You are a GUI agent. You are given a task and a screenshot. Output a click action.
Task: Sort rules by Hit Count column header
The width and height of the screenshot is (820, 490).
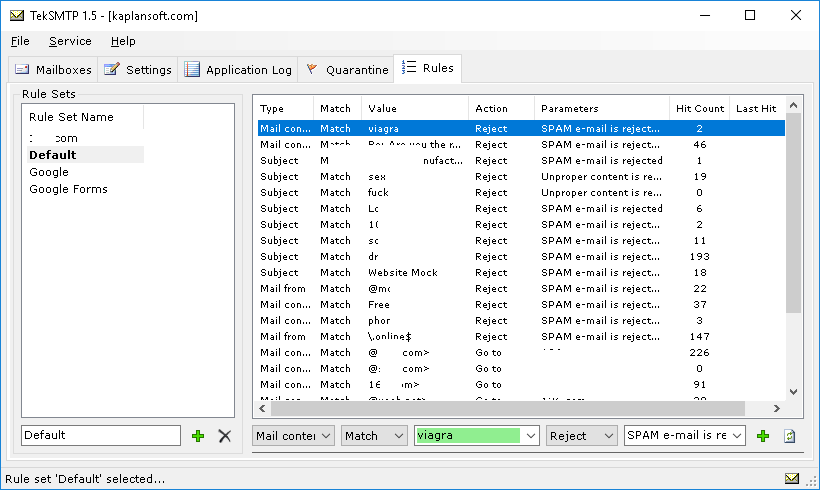(x=699, y=108)
